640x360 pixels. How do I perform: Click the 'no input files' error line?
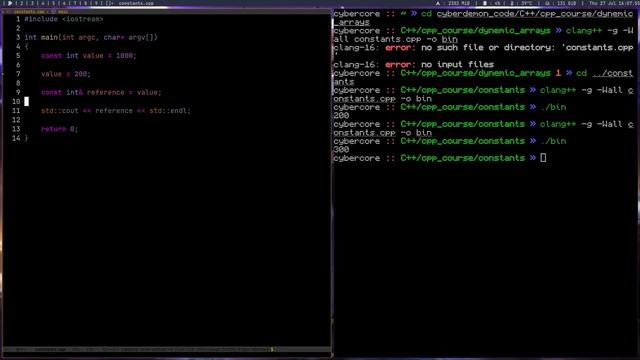coord(413,64)
